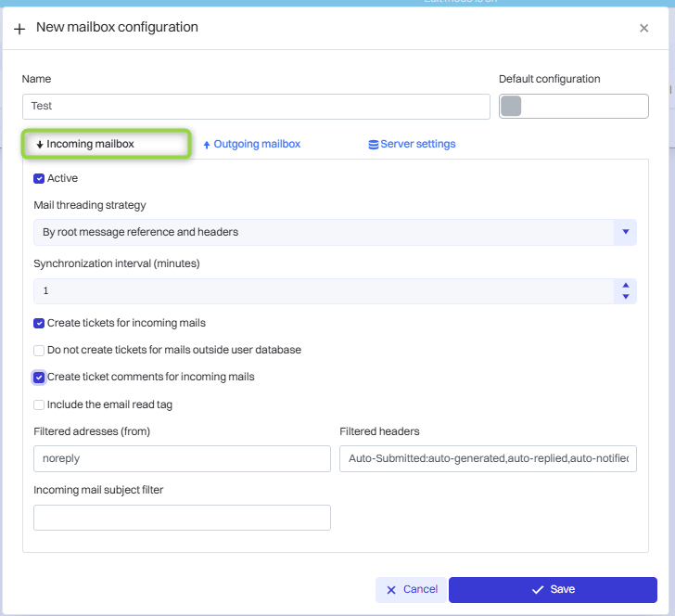Image resolution: width=675 pixels, height=616 pixels.
Task: Click the Filtered headers input field
Action: (x=488, y=459)
